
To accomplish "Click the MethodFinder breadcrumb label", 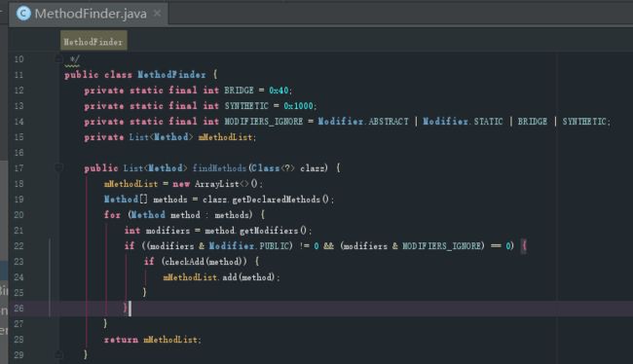I will coord(93,42).
